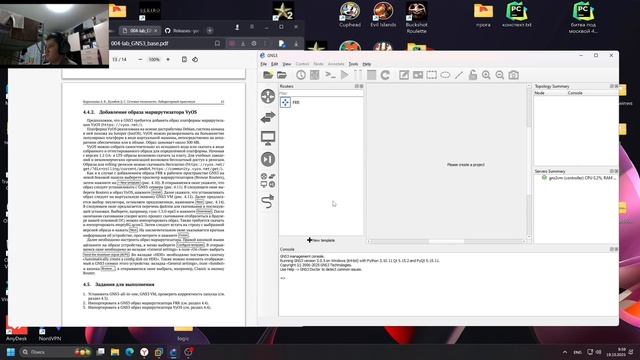Click the PDF fit to page icon

coord(184,60)
